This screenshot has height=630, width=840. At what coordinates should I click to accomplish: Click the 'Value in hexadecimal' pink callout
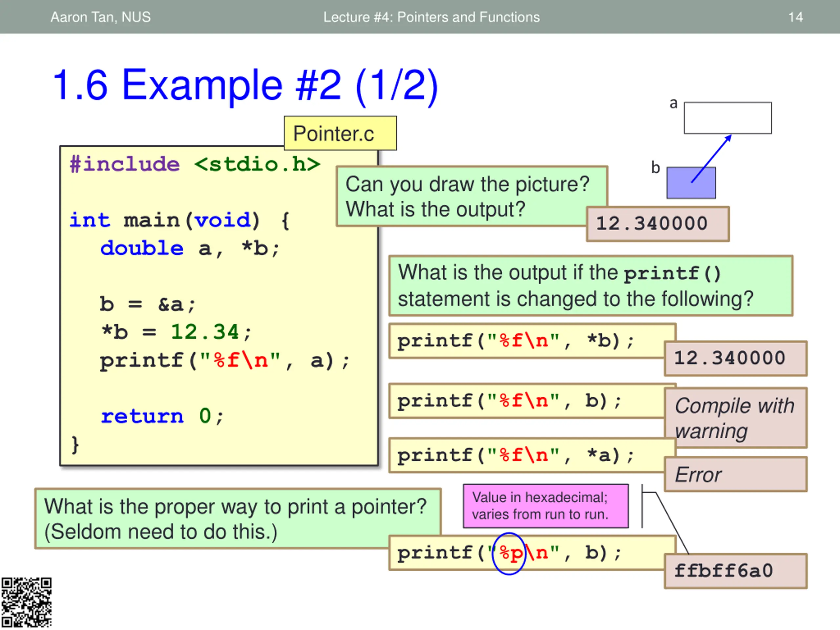[x=545, y=506]
